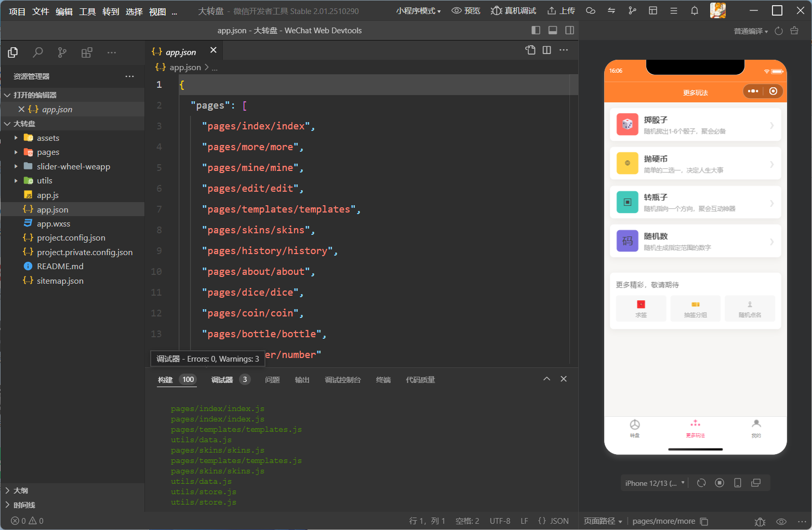Open the layout window icon in toolbar
This screenshot has height=530, width=812.
(653, 11)
